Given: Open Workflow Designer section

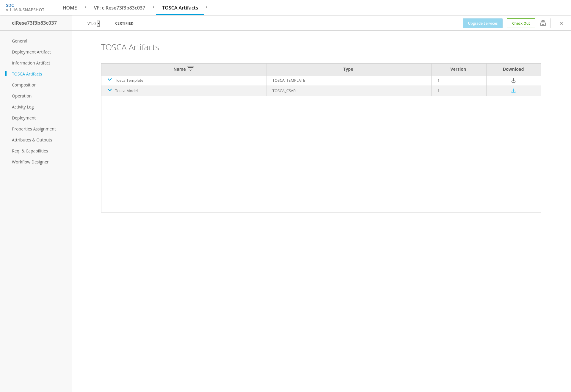Looking at the screenshot, I should (x=30, y=162).
